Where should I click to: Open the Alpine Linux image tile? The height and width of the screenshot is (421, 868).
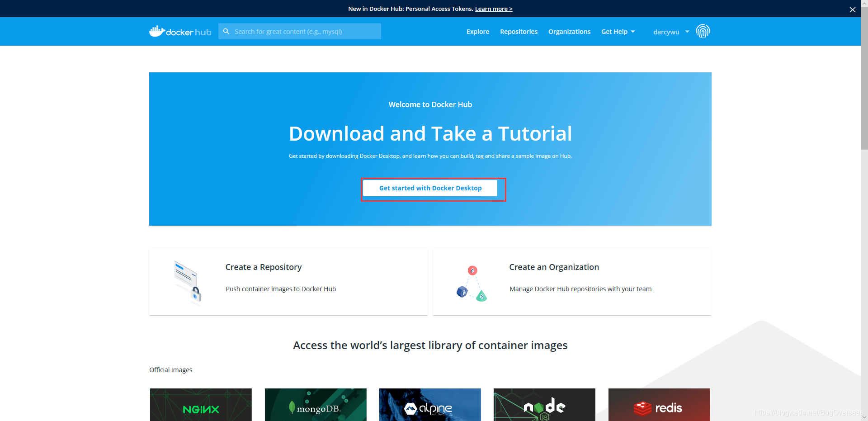(x=430, y=405)
